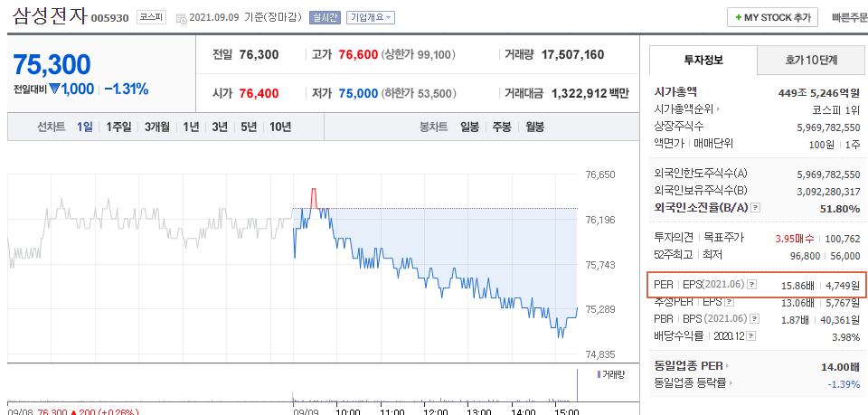Open help icon next to PBR BPS(2021.06)
The width and height of the screenshot is (868, 415).
[x=754, y=319]
